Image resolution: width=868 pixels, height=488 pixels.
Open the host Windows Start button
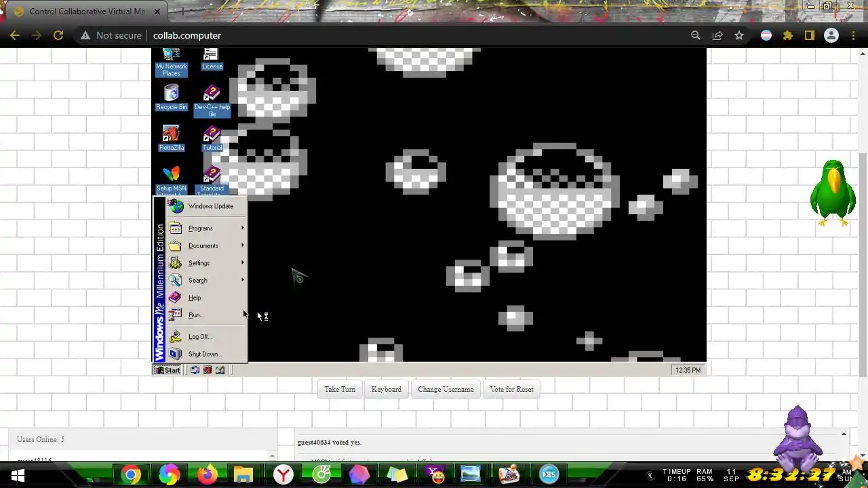click(x=18, y=475)
